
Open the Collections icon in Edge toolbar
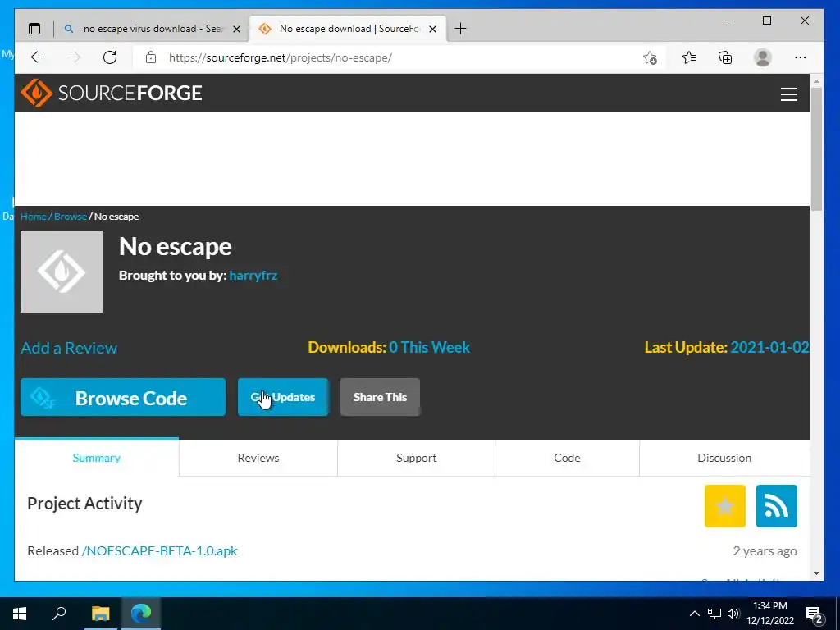pyautogui.click(x=725, y=57)
